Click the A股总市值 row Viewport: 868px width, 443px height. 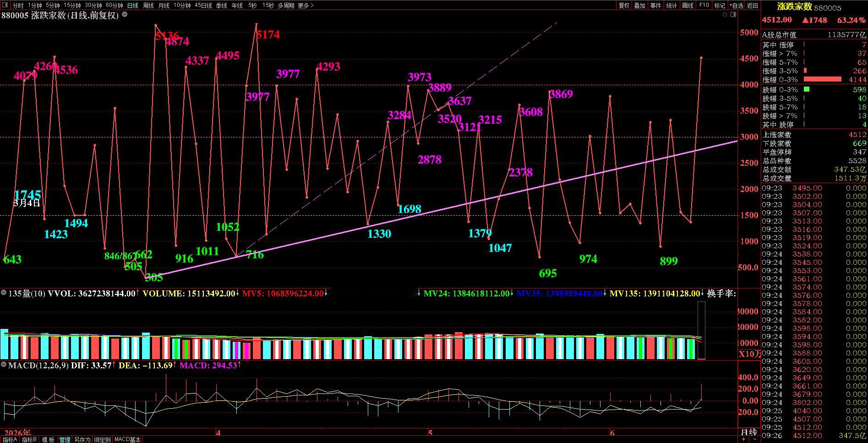pos(814,35)
